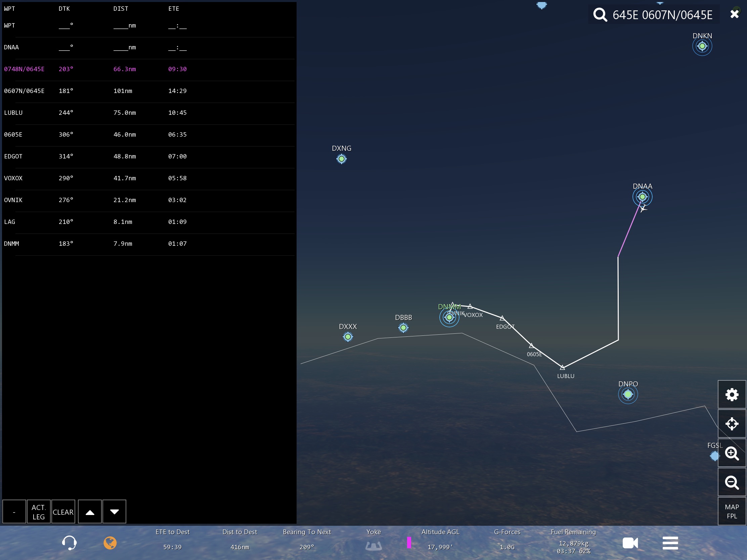Move waypoint down with down arrow

(115, 512)
